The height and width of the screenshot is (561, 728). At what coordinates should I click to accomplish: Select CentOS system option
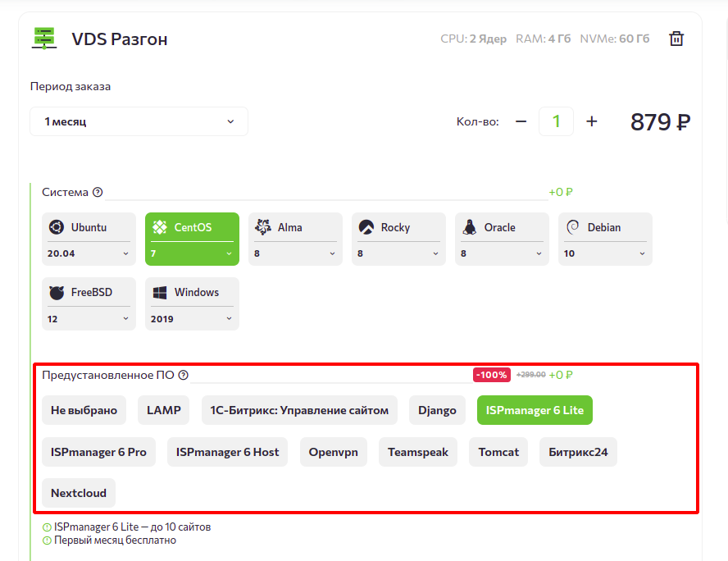192,227
